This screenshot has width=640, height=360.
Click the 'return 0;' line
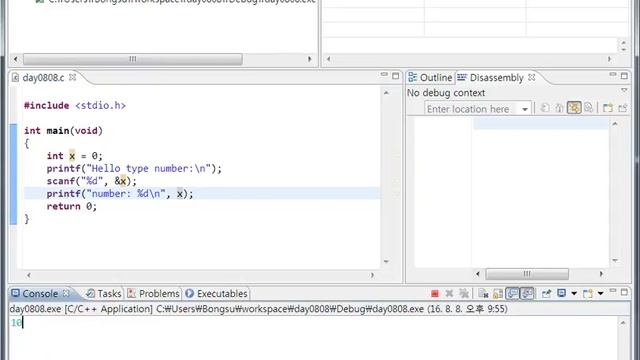(71, 207)
